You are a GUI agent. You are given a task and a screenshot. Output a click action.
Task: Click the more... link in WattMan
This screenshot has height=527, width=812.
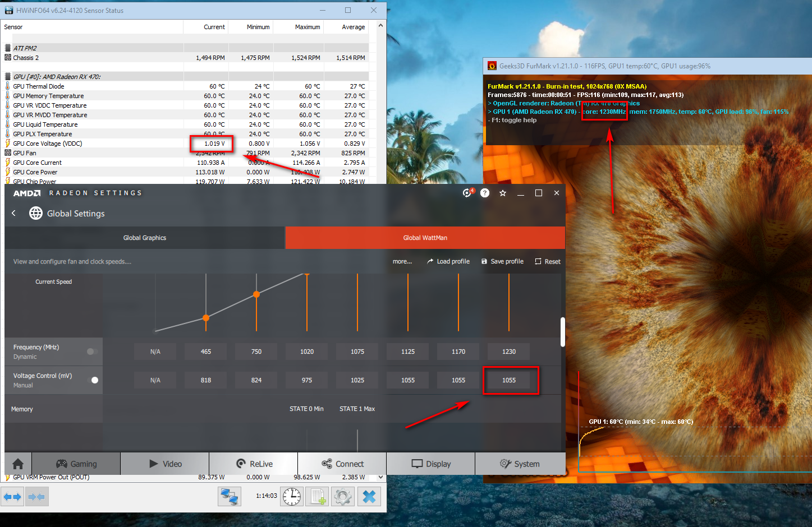pyautogui.click(x=402, y=261)
